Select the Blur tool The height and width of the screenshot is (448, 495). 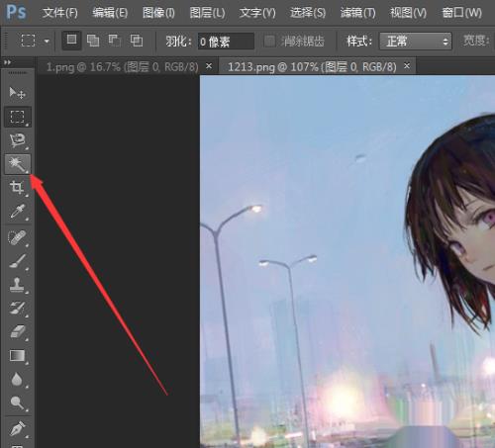click(x=17, y=379)
